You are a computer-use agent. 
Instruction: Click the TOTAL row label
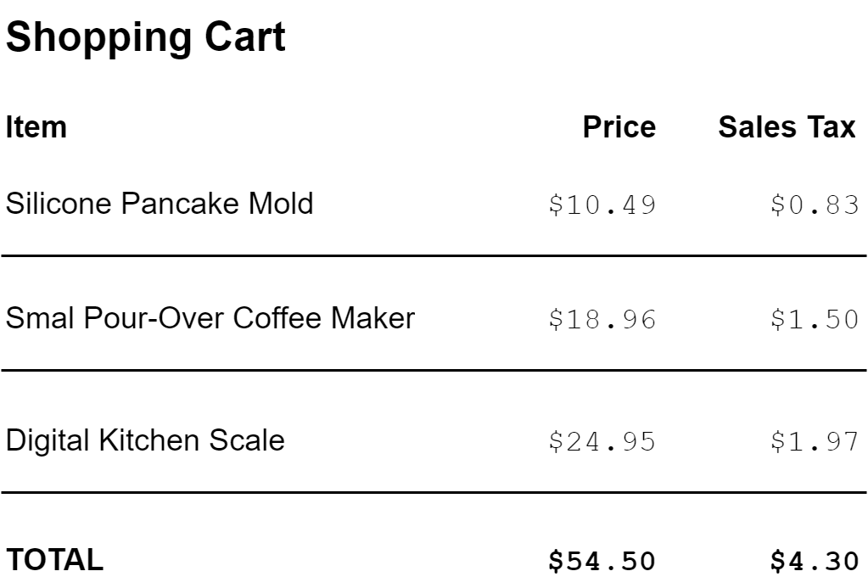point(55,560)
